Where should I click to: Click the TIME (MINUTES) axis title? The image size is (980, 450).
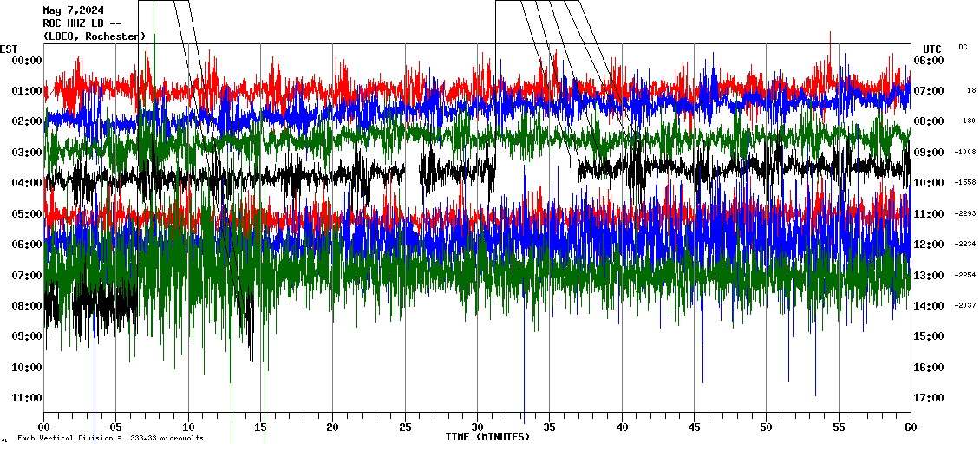pyautogui.click(x=487, y=437)
